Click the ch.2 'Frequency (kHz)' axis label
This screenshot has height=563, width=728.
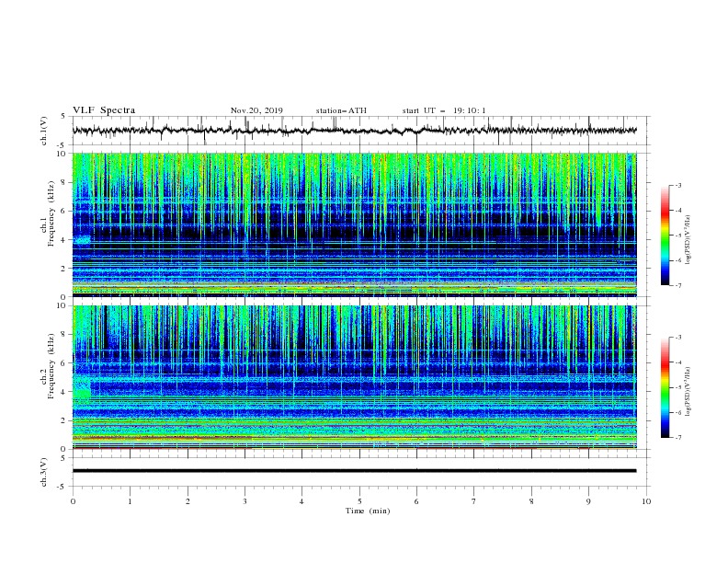[x=51, y=366]
